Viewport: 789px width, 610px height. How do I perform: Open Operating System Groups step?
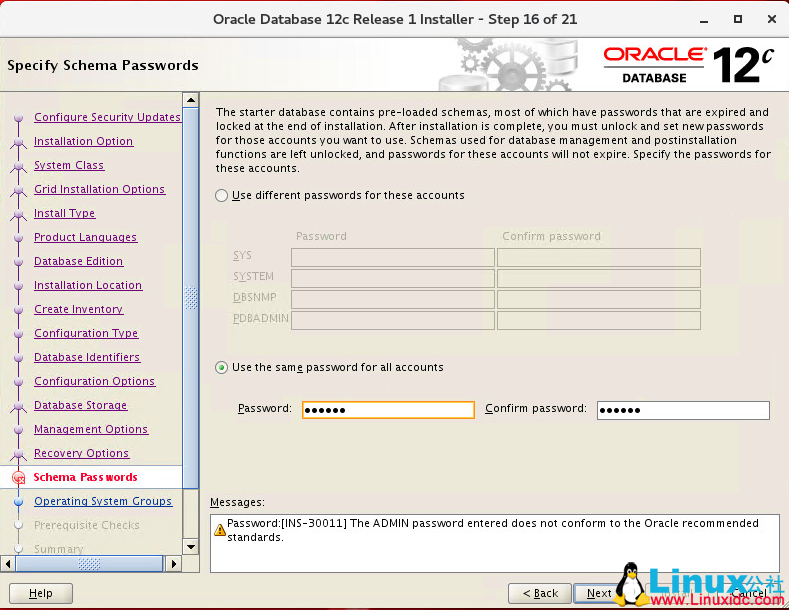tap(103, 501)
